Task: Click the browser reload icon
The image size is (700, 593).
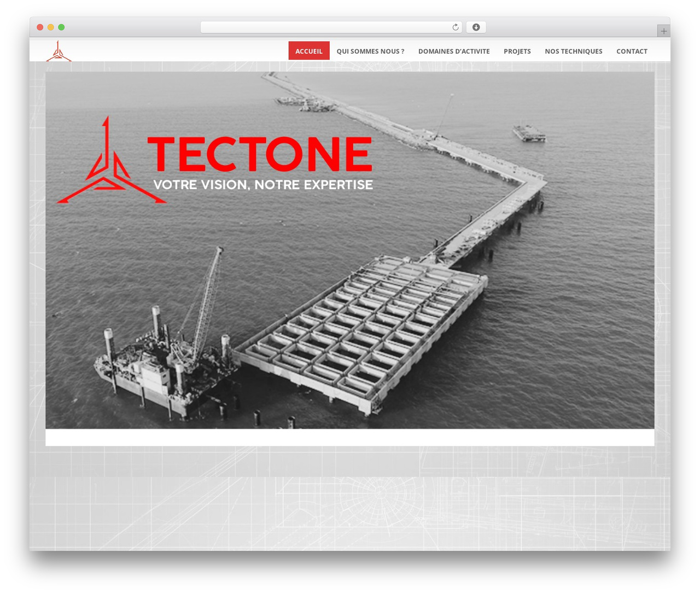Action: tap(455, 27)
